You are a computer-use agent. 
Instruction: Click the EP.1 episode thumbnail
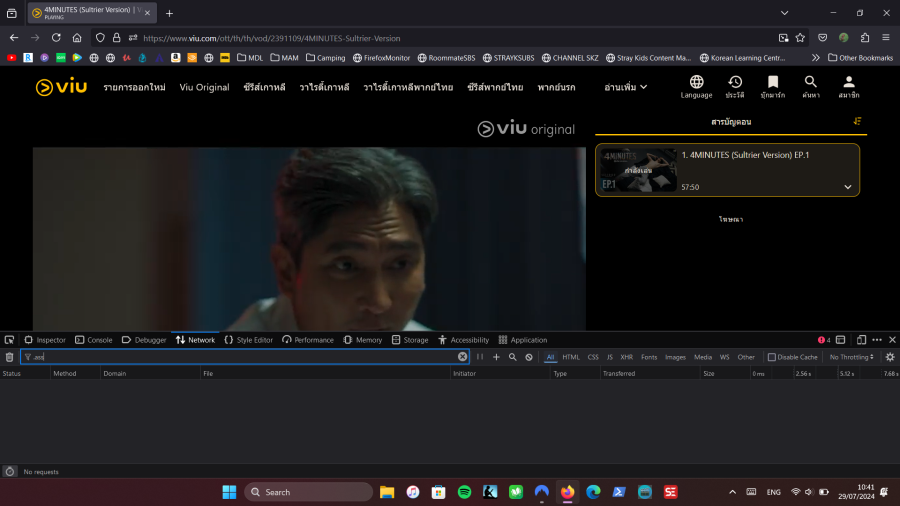pos(638,170)
